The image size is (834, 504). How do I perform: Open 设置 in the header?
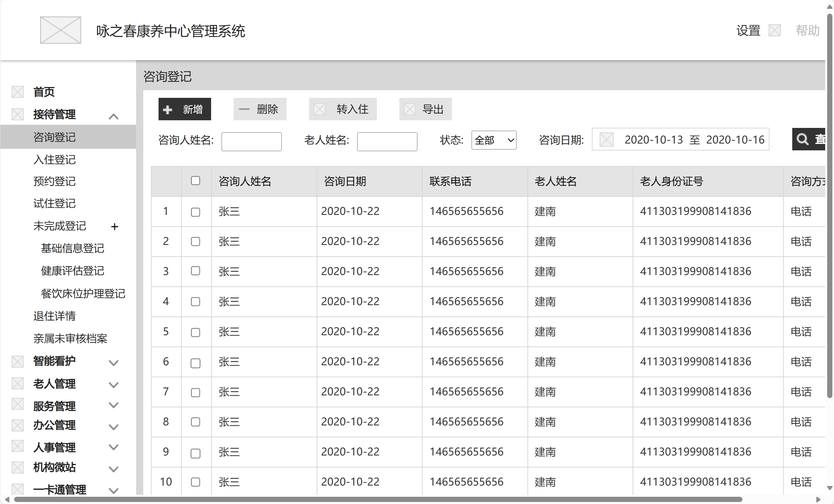pos(748,30)
